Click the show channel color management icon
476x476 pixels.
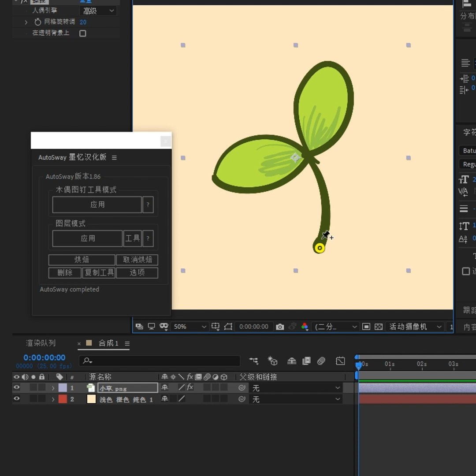[305, 327]
